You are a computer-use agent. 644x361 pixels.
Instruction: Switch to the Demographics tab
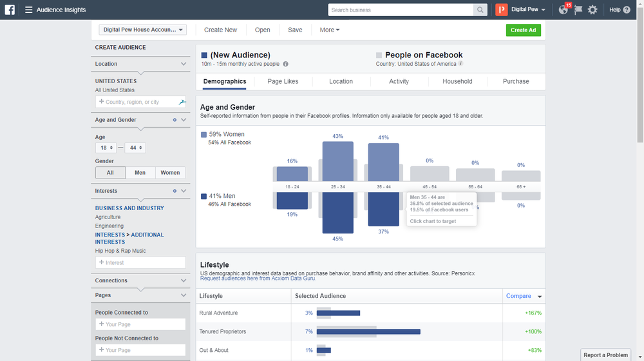[225, 81]
